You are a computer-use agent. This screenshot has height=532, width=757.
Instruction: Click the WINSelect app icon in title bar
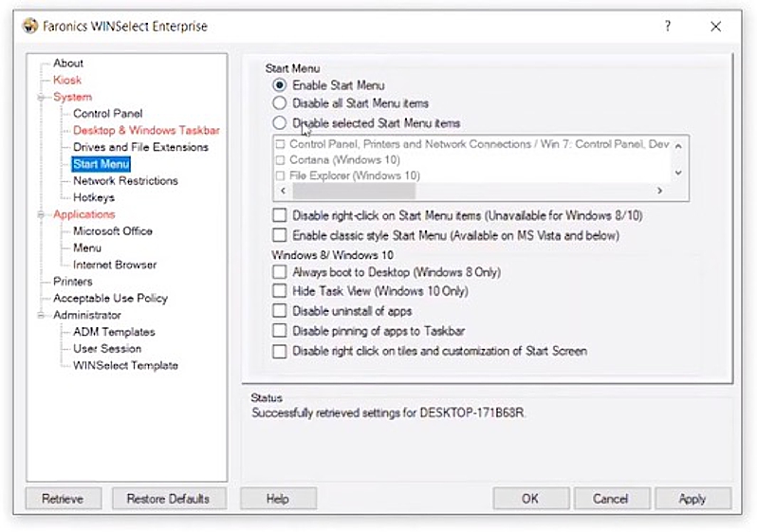(x=30, y=26)
